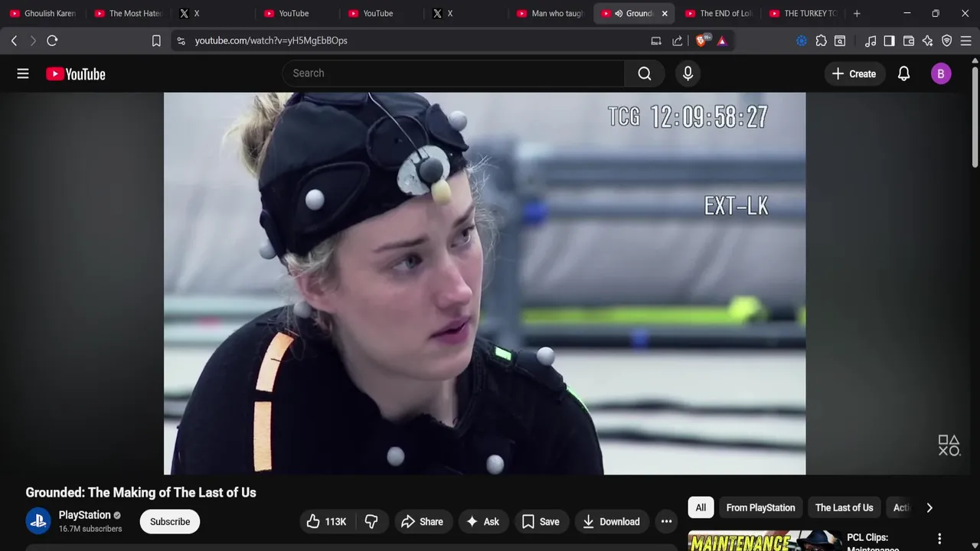Go back in browser history
The image size is (980, 551).
click(x=14, y=41)
